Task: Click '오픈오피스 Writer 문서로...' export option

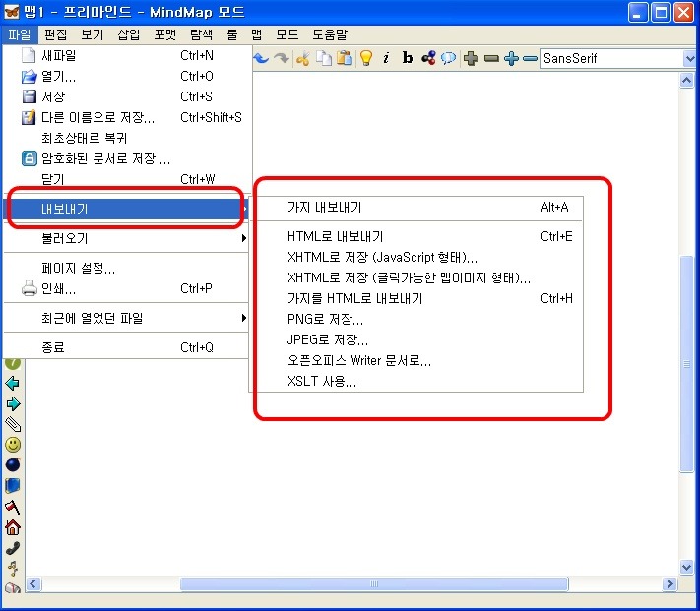Action: pyautogui.click(x=358, y=360)
